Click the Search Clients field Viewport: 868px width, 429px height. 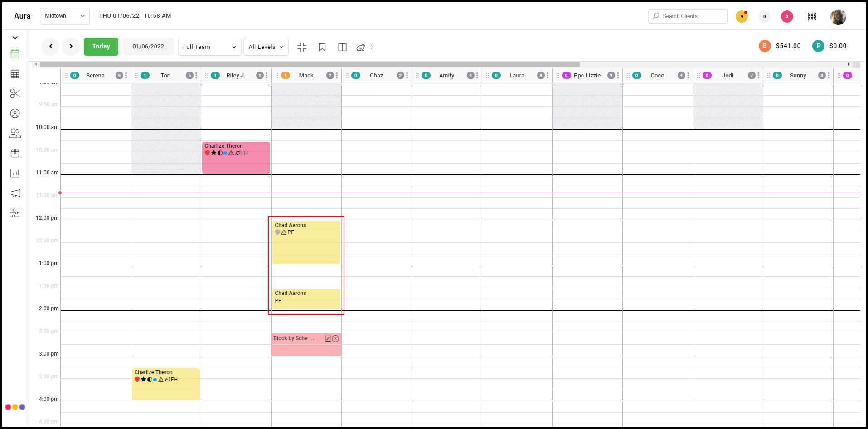[688, 16]
